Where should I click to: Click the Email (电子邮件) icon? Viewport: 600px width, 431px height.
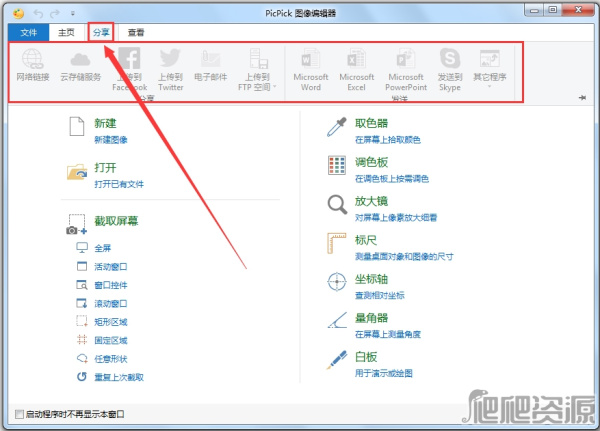point(210,59)
